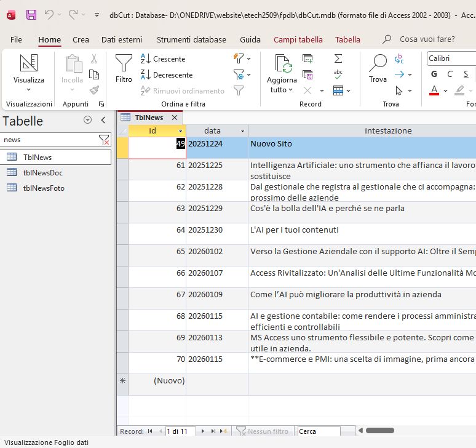Click the intestazione column header

pos(388,130)
